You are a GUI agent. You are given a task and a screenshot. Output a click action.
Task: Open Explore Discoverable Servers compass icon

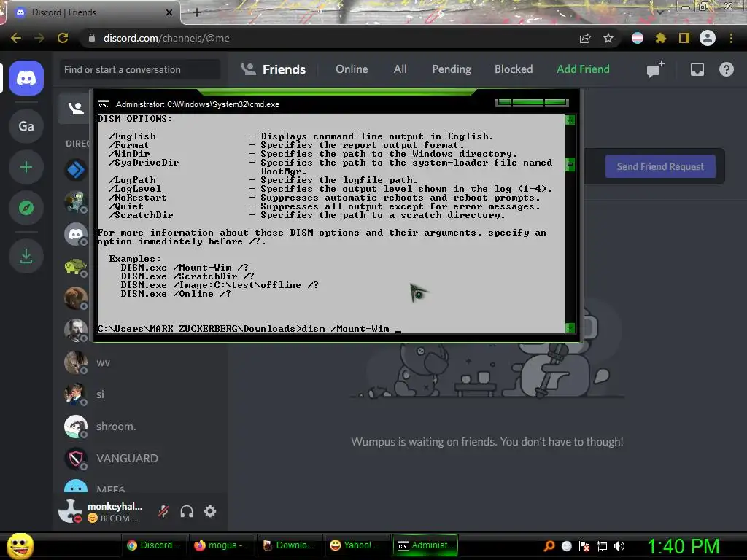coord(26,208)
